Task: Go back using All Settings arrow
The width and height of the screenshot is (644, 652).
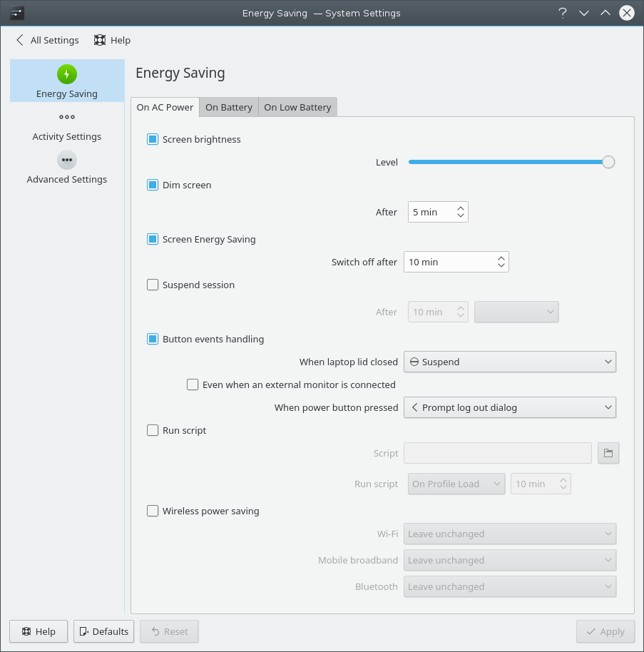Action: pos(20,40)
